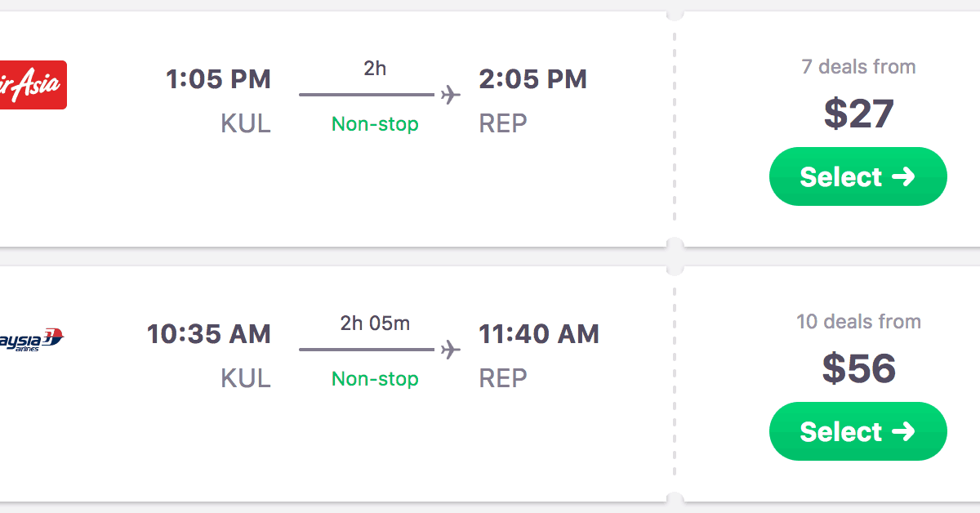This screenshot has width=980, height=513.
Task: Select the $56 Malaysia Airlines flight
Action: (x=857, y=431)
